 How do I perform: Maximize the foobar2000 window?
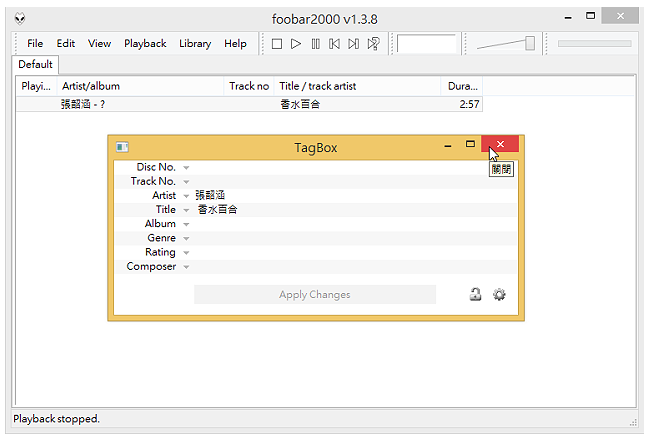click(590, 16)
